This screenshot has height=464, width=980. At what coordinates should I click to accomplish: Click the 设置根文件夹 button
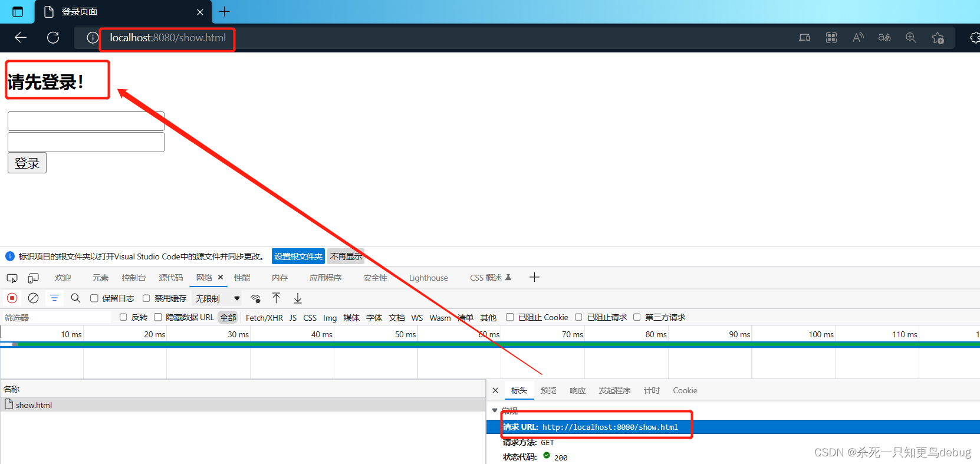tap(298, 256)
